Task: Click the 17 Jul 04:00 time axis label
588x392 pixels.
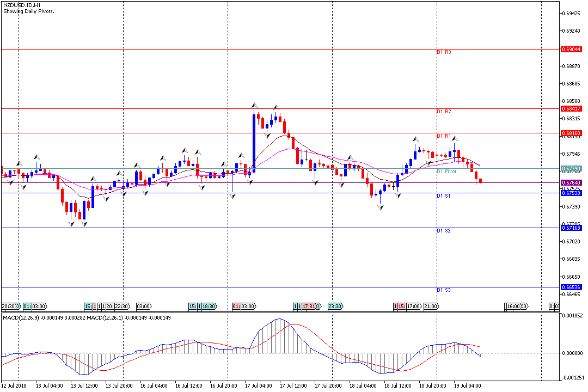Action: [259, 386]
